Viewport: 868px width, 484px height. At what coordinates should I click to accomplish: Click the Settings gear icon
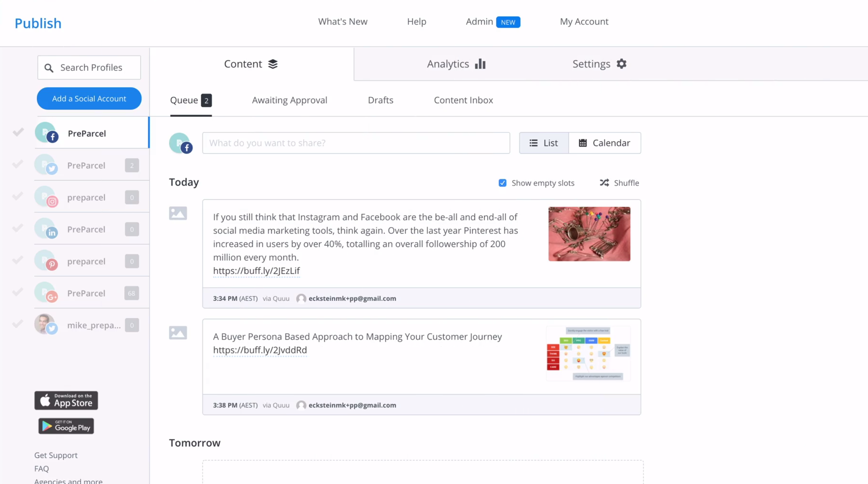point(621,64)
